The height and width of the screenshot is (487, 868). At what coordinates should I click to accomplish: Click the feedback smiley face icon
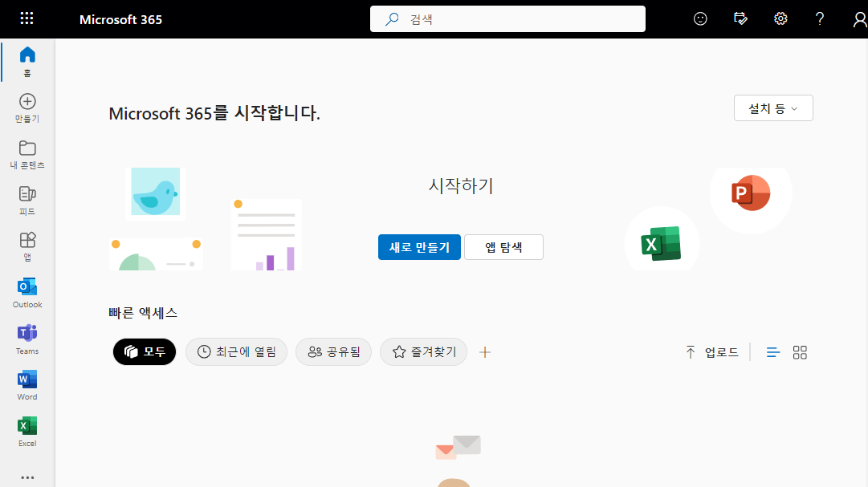point(700,18)
